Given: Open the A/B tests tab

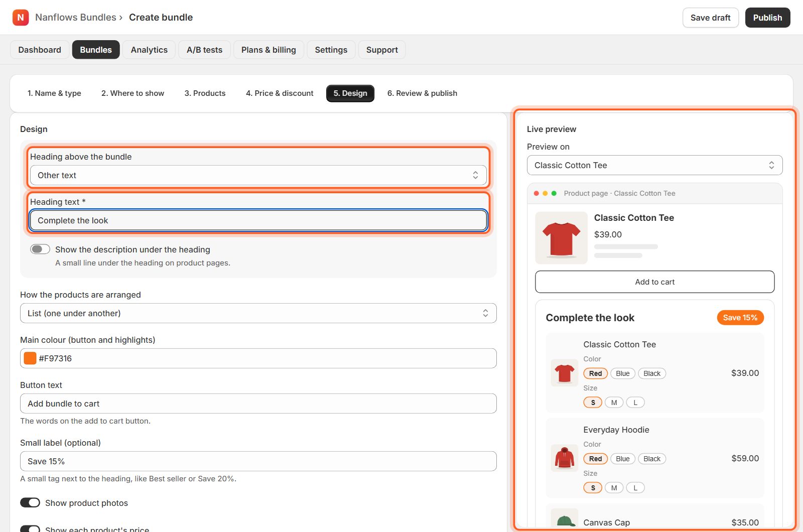Looking at the screenshot, I should pos(204,50).
